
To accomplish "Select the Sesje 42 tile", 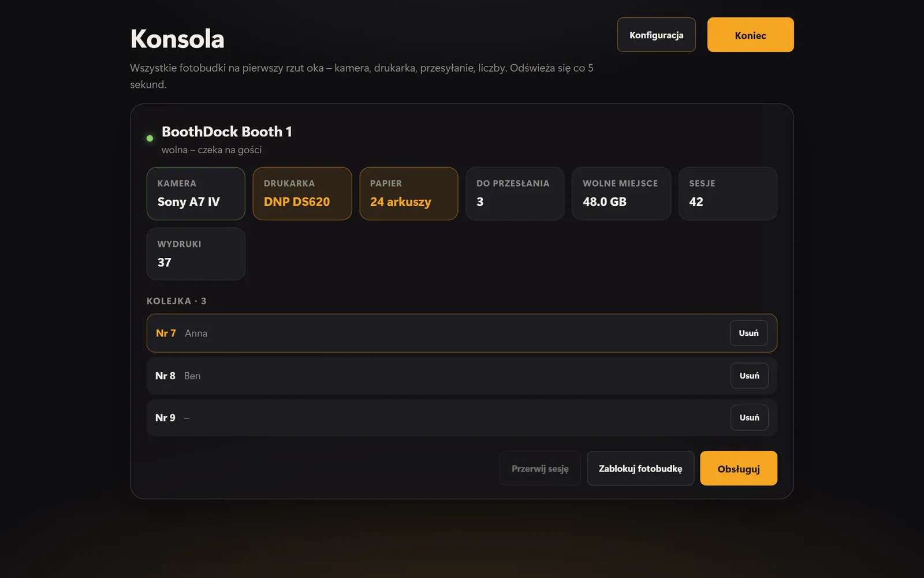I will point(728,194).
